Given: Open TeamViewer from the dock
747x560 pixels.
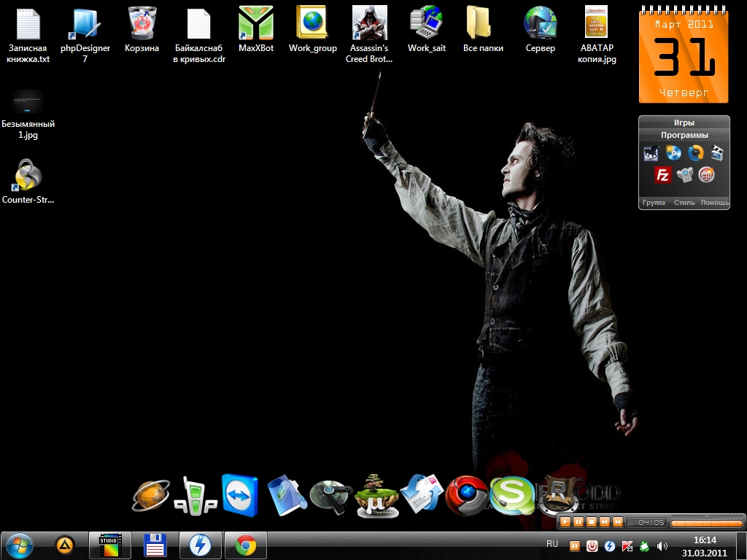Looking at the screenshot, I should click(x=239, y=495).
